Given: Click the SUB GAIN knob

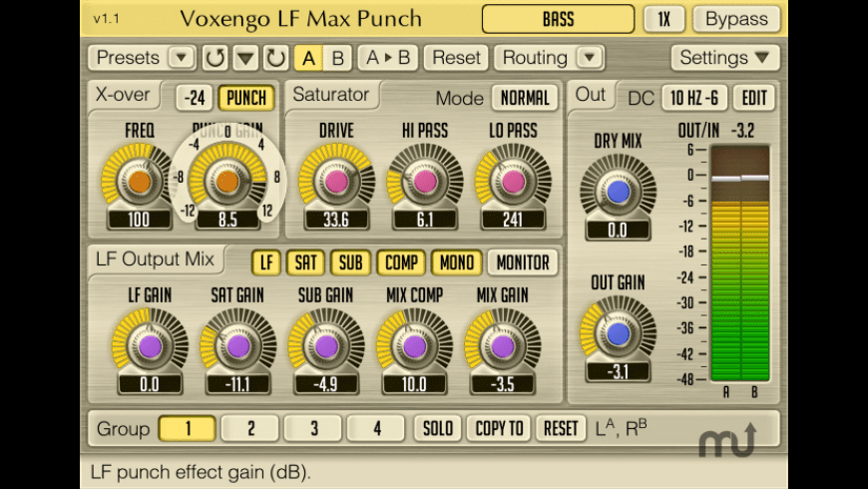Looking at the screenshot, I should [x=326, y=346].
